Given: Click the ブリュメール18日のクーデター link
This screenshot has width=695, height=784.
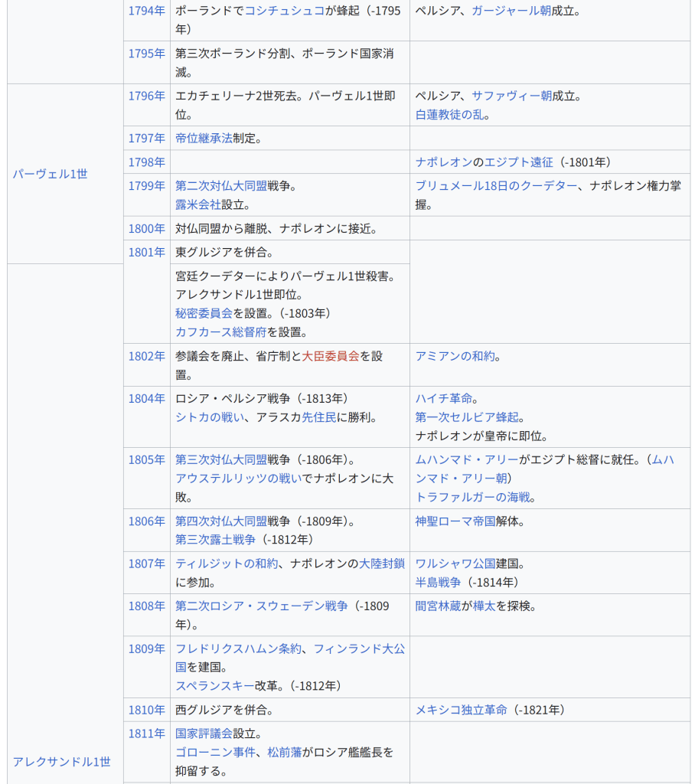Looking at the screenshot, I should tap(496, 186).
